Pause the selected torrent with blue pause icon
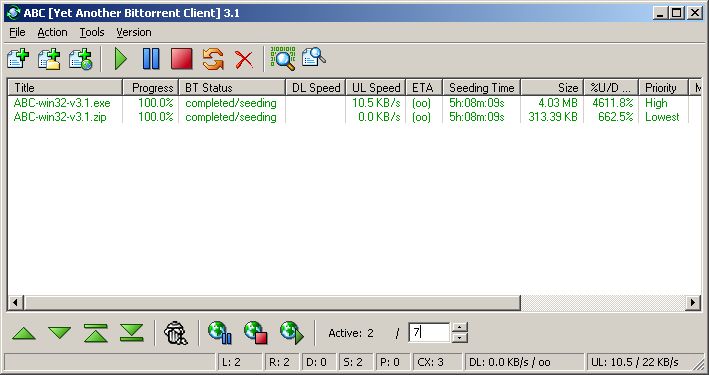 (x=151, y=59)
